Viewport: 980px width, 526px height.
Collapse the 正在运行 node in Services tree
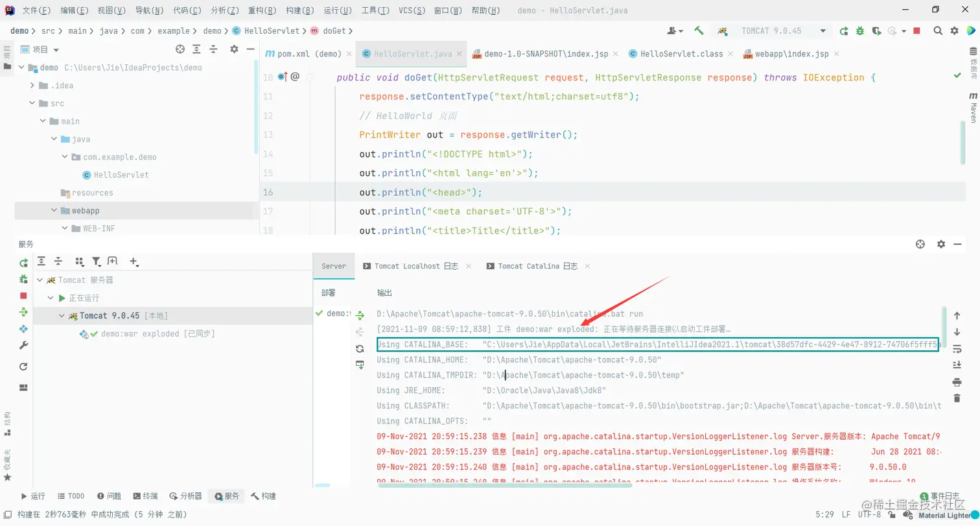pos(52,298)
